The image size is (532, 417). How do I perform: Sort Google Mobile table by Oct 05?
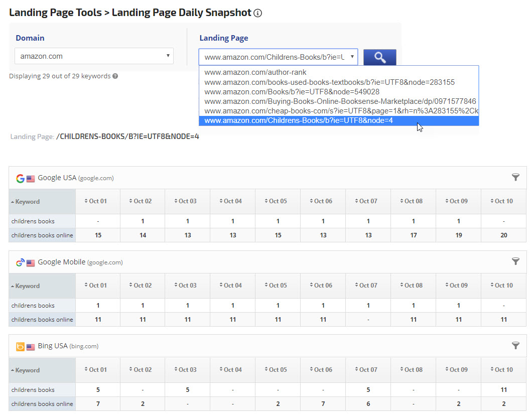(278, 286)
